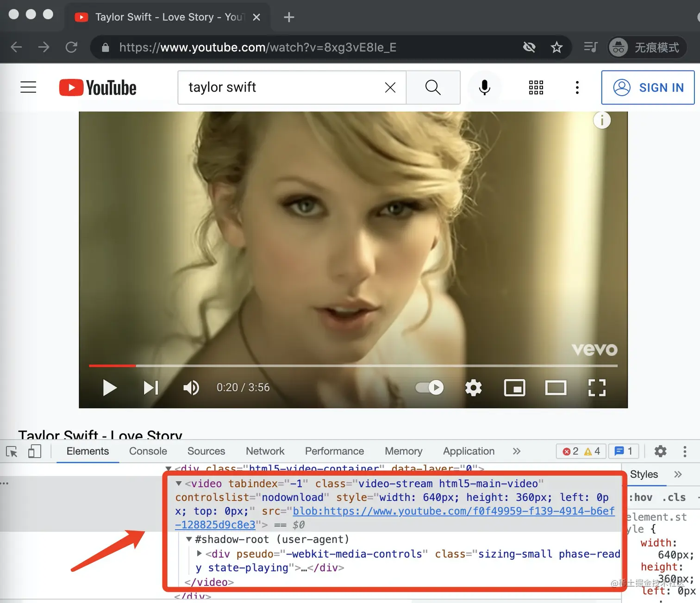Image resolution: width=700 pixels, height=603 pixels.
Task: Toggle the :hov element state
Action: coord(640,497)
